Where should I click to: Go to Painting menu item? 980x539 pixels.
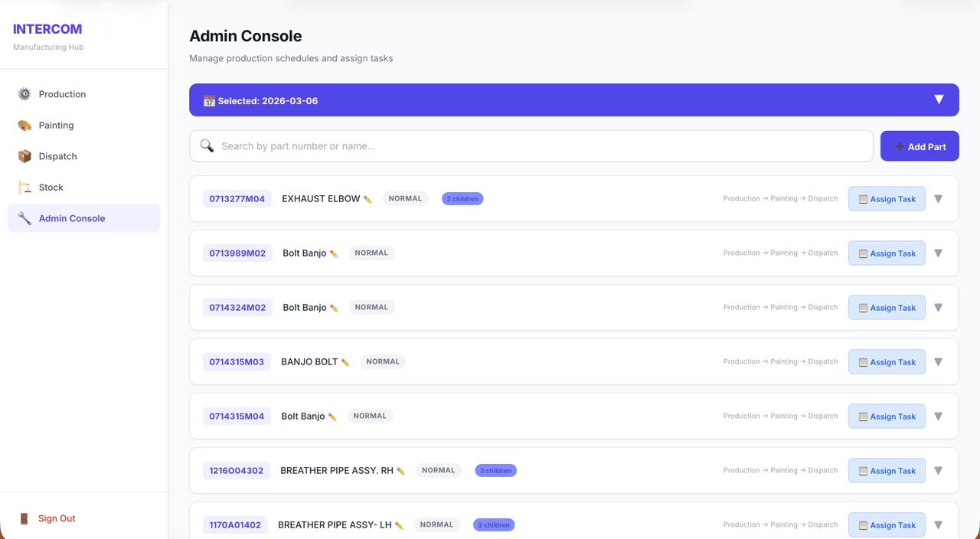84,125
